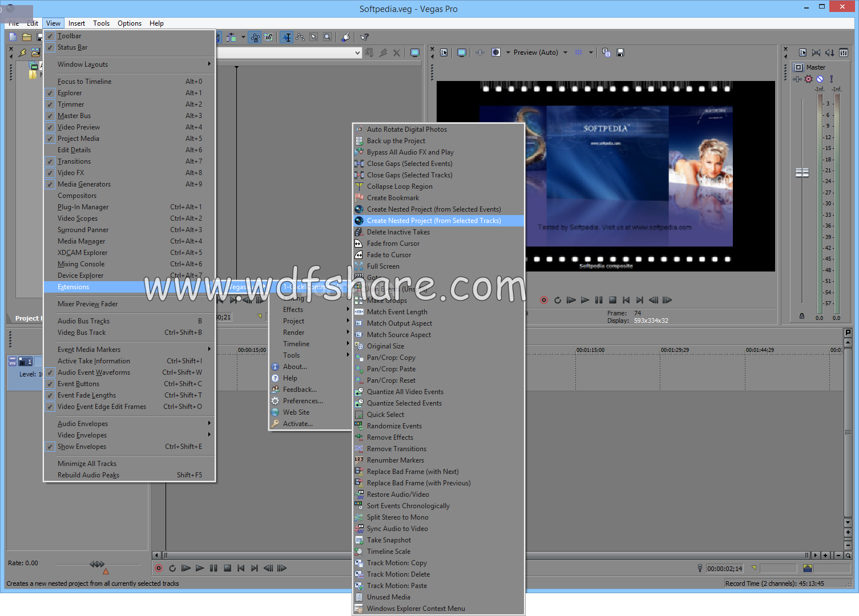Solo the Master bus exclamation icon
The image size is (859, 616).
coord(831,79)
